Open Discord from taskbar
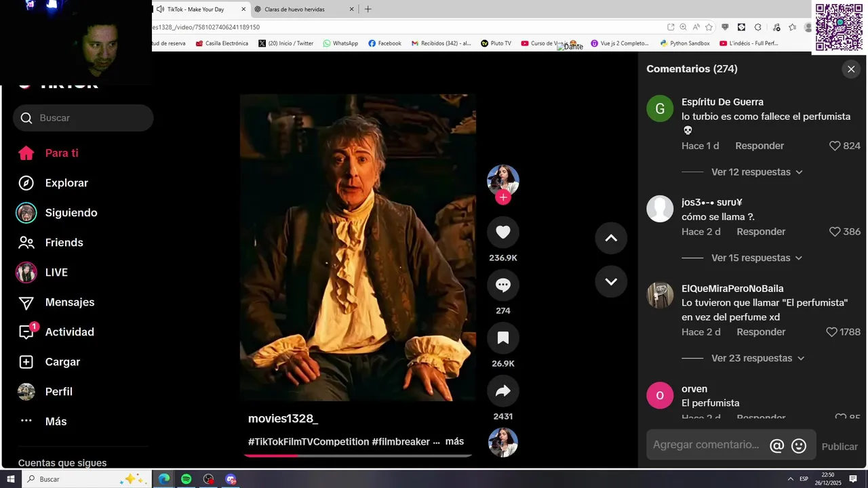The image size is (868, 488). tap(231, 479)
